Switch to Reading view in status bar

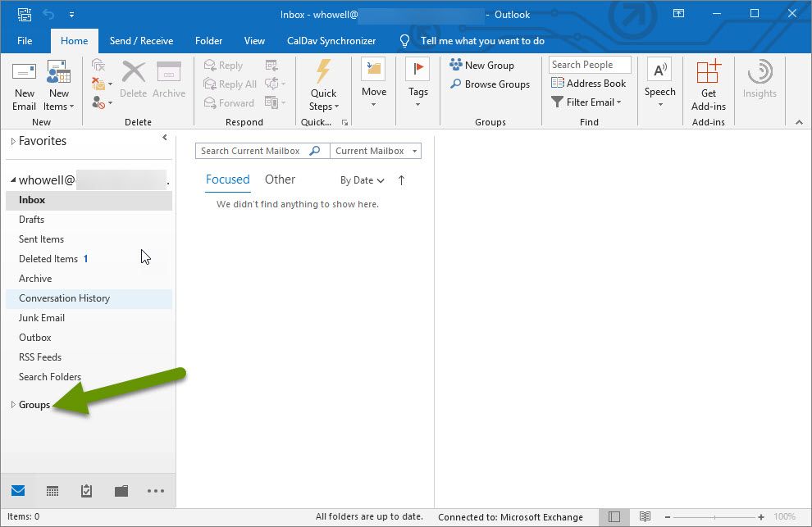pos(645,517)
